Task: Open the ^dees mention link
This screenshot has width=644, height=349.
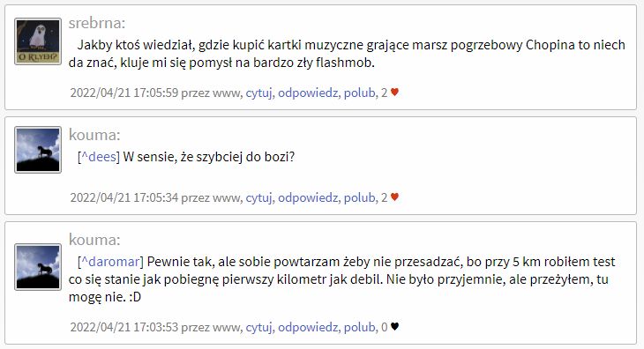Action: coord(99,157)
